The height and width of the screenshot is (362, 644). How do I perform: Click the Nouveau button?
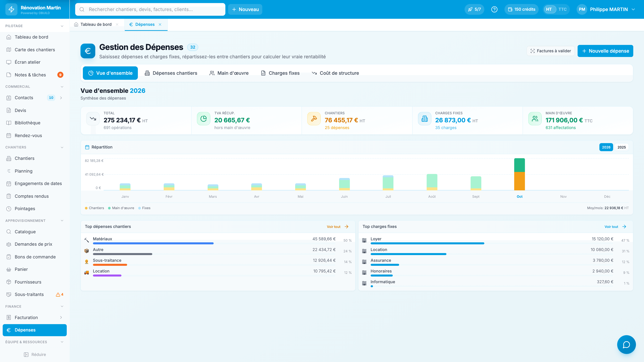point(245,9)
